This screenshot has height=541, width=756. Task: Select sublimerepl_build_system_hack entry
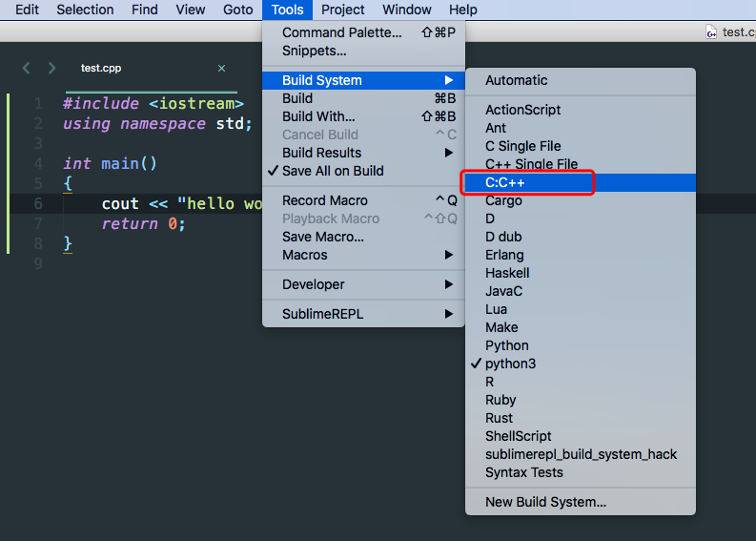click(581, 454)
